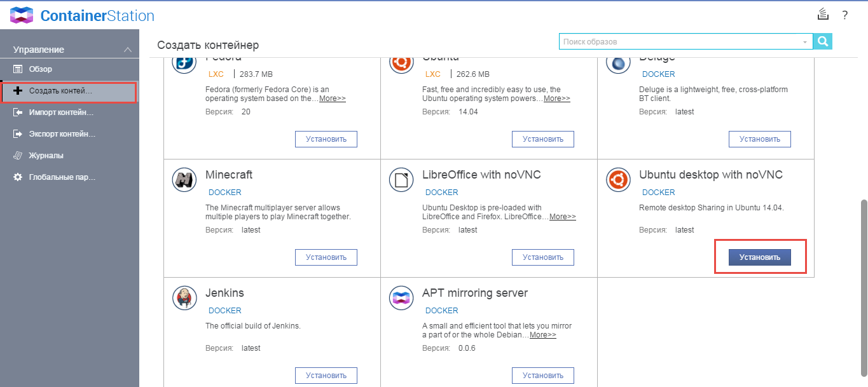The image size is (868, 387).
Task: Click the Minecraft multiplayer server description
Action: [x=278, y=212]
